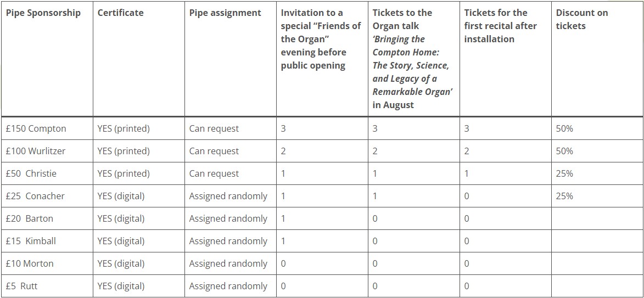Click the "Pipe Sponsorship" column header
Image resolution: width=644 pixels, height=298 pixels.
click(43, 13)
